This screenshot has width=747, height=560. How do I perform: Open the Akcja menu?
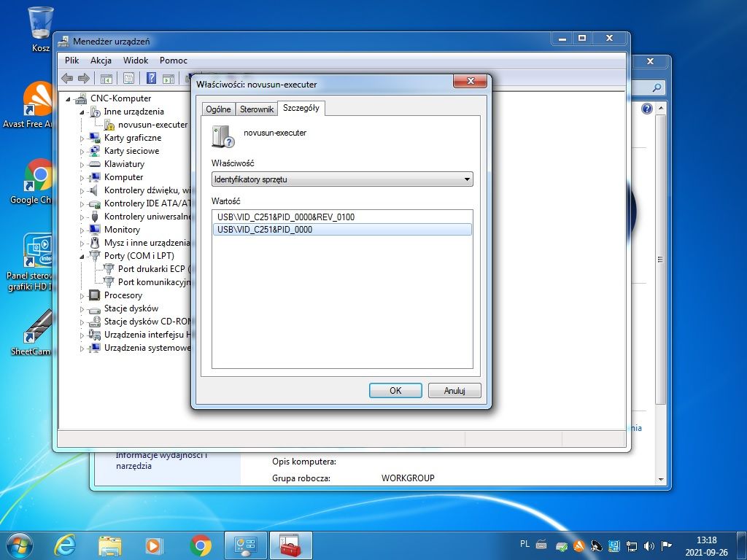pos(101,61)
